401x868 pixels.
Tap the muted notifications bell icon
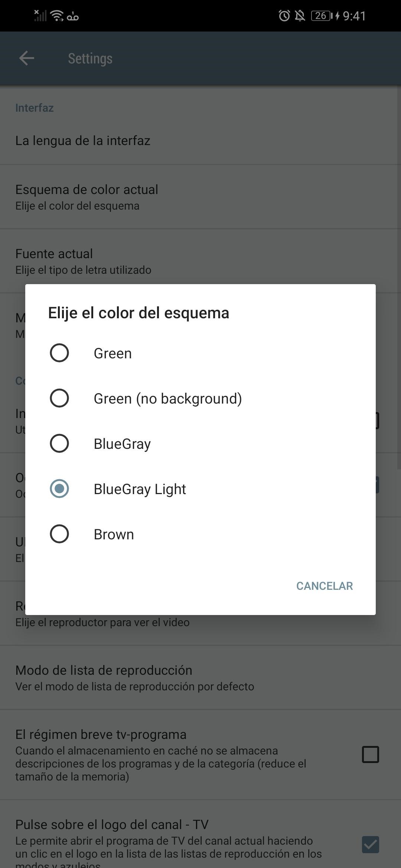click(300, 16)
